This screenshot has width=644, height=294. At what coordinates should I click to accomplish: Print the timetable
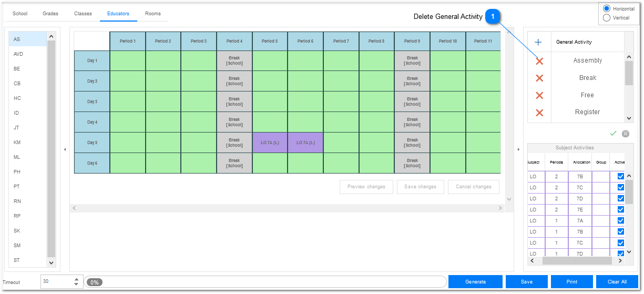[572, 282]
